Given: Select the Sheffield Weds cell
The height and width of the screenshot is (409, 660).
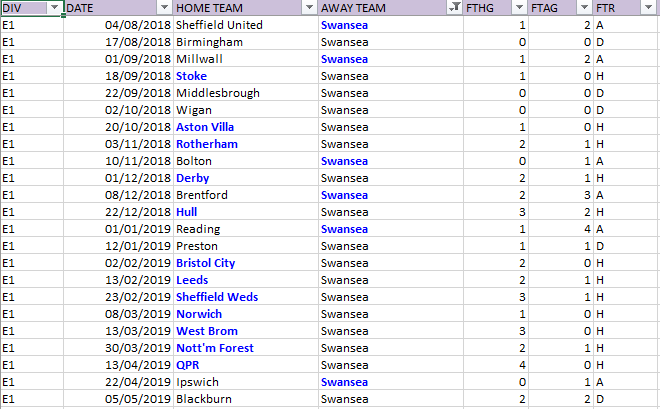Looking at the screenshot, I should point(245,297).
